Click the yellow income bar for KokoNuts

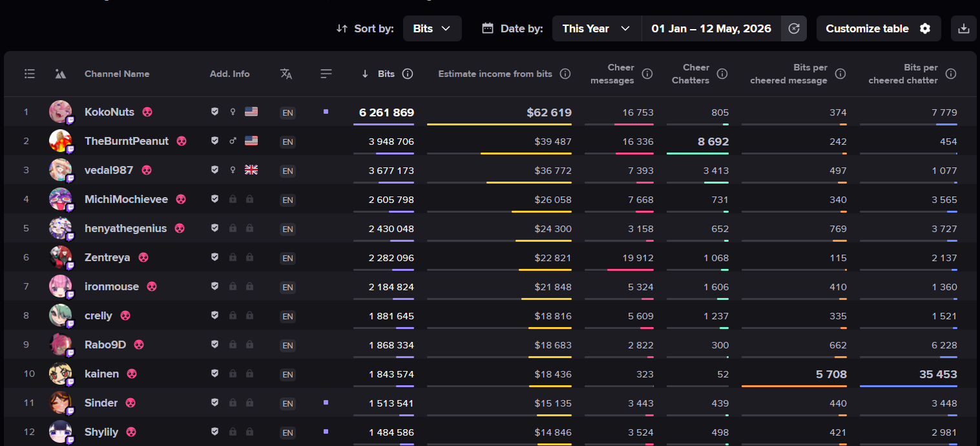tap(499, 124)
